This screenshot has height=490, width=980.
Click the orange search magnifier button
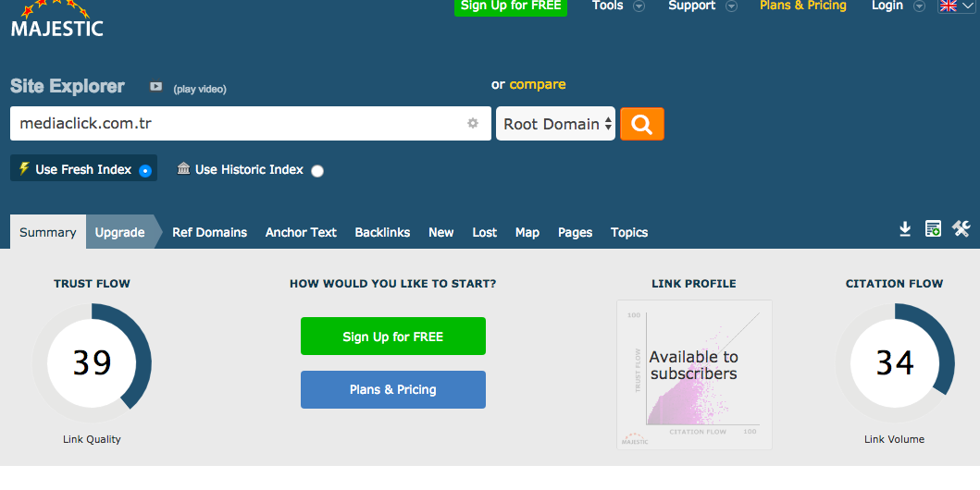pyautogui.click(x=641, y=124)
